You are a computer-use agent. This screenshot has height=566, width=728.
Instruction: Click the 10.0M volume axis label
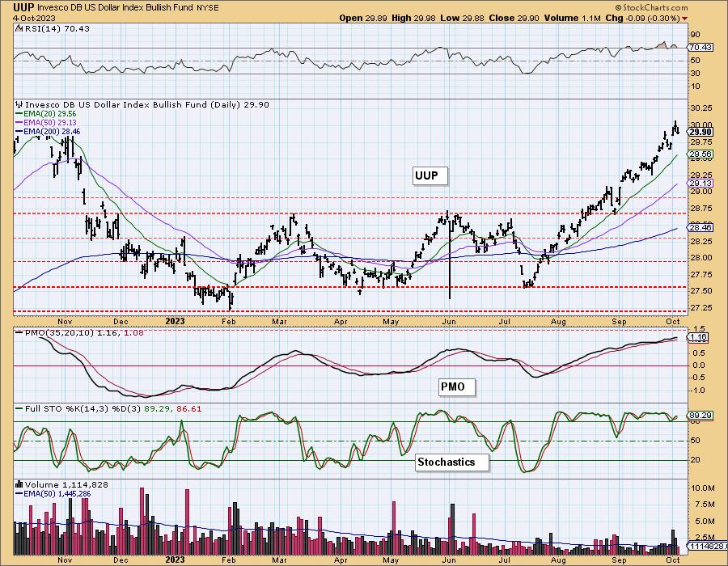703,488
